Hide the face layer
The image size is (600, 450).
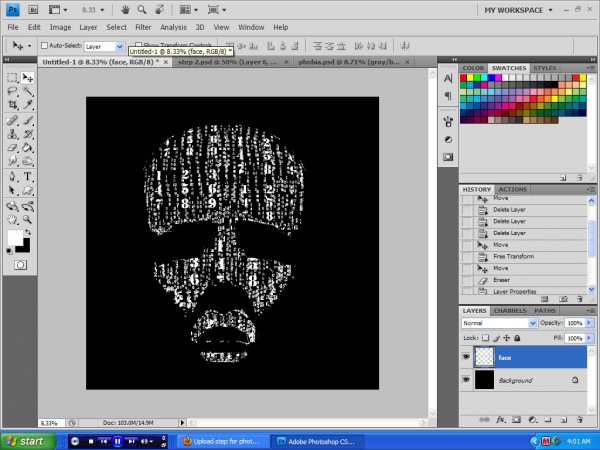click(466, 357)
